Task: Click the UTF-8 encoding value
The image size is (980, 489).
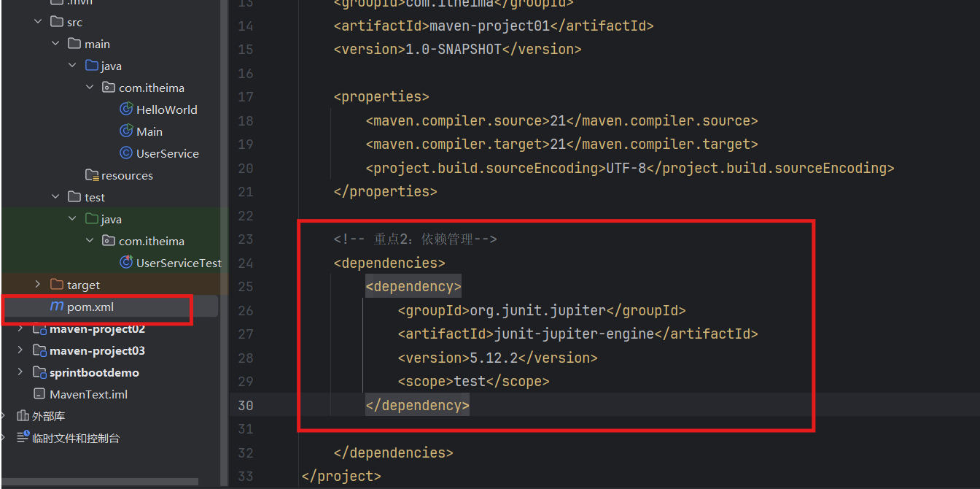Action: 626,168
